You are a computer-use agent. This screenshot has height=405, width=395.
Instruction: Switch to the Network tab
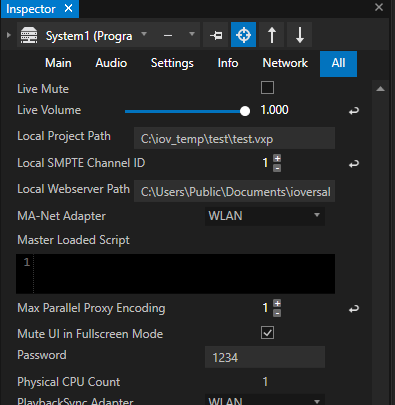tap(285, 63)
